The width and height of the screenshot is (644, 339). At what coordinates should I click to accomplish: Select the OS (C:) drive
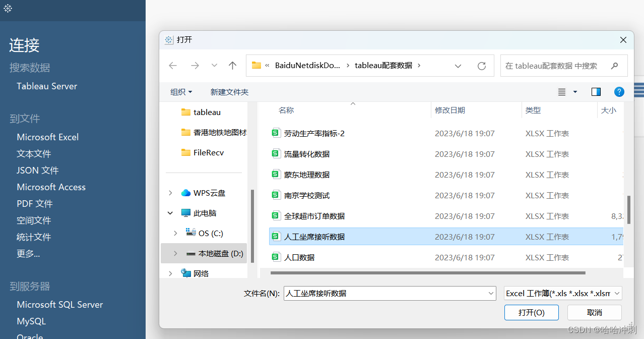[205, 233]
